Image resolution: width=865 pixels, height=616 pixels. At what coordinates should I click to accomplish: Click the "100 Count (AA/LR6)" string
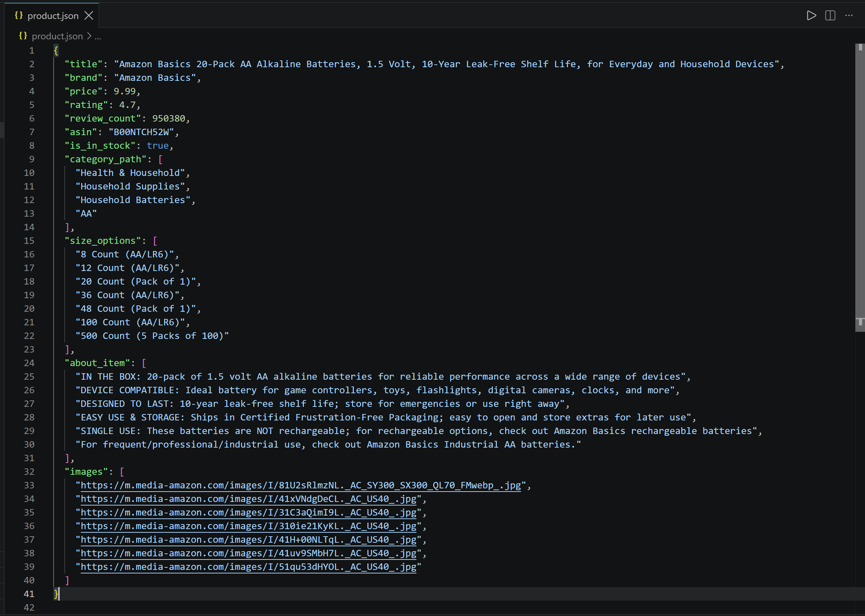[x=130, y=322]
